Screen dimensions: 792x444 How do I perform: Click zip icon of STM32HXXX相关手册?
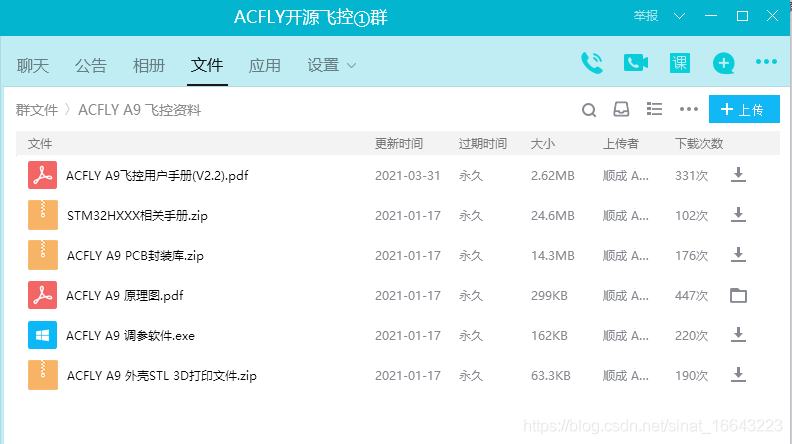pos(42,215)
